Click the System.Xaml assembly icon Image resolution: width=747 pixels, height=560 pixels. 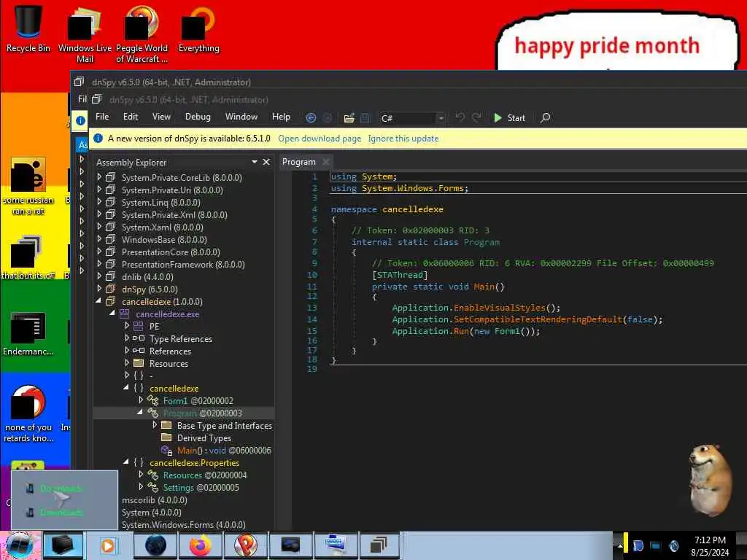111,227
